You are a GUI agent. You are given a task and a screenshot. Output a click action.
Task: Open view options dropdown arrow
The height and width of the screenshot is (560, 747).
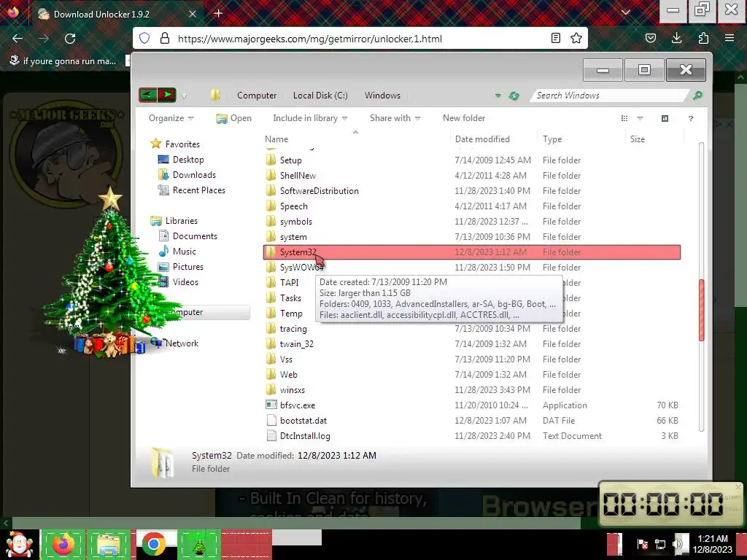640,118
